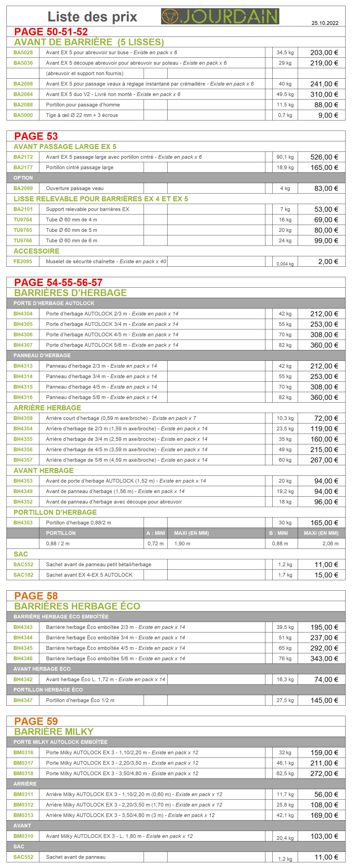
Task: Select the PORTE D'HERBAGE AUTOLOCK header row
Action: (x=54, y=303)
